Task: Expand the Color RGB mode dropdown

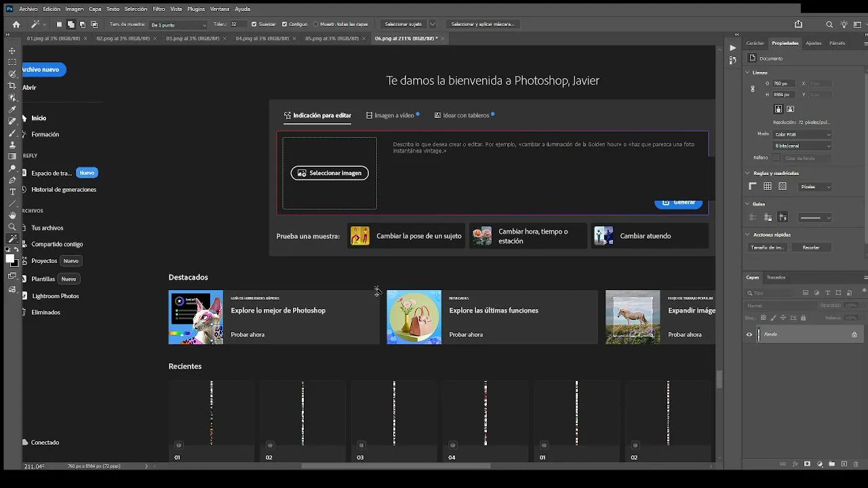Action: (802, 134)
